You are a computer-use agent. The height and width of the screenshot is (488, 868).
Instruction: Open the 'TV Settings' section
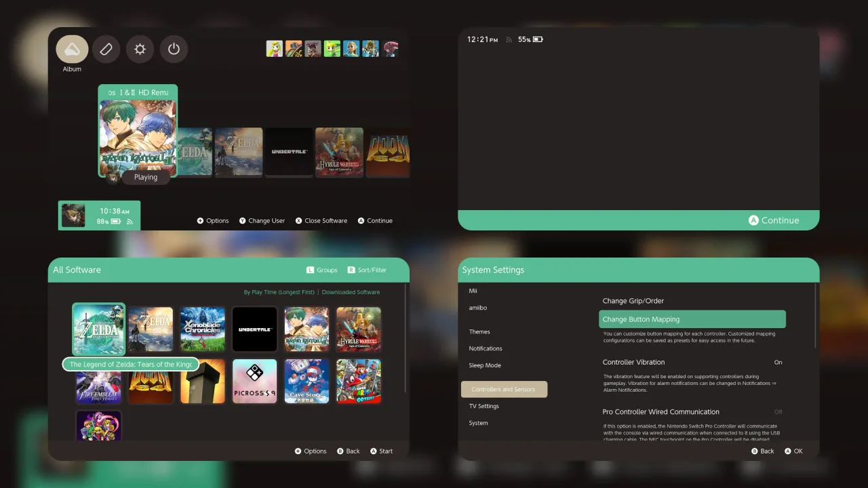484,406
